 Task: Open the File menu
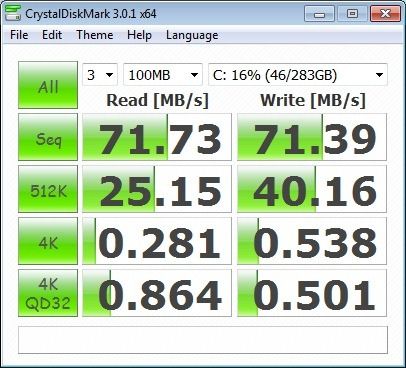pyautogui.click(x=19, y=35)
